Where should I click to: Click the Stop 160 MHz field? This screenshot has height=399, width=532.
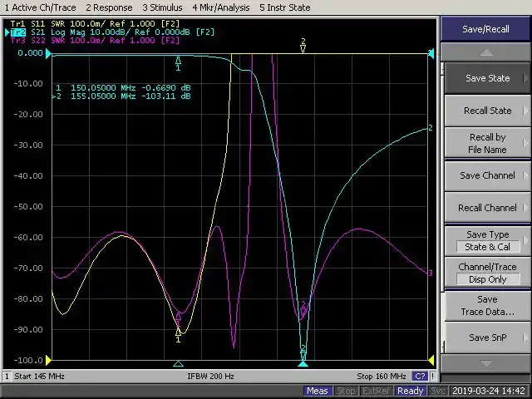pyautogui.click(x=382, y=377)
